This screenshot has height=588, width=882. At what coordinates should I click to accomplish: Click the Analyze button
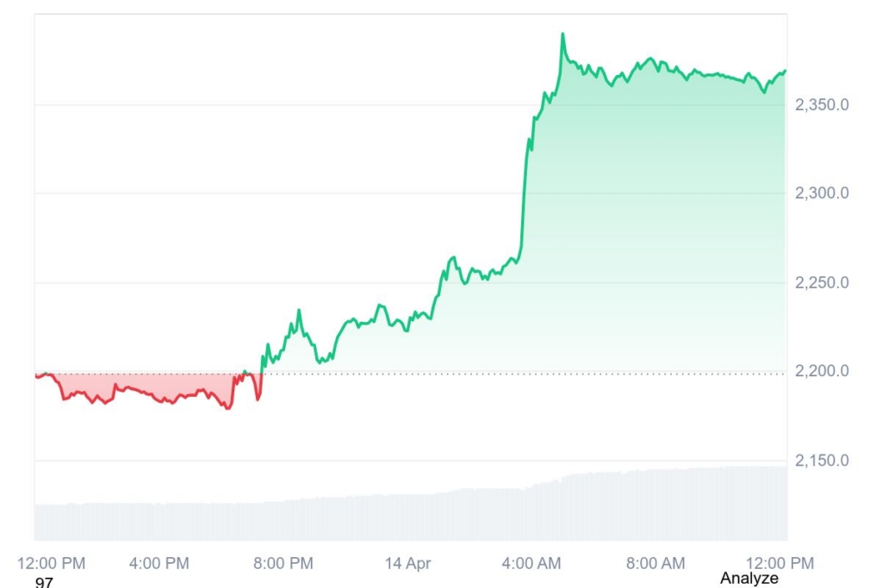click(748, 579)
